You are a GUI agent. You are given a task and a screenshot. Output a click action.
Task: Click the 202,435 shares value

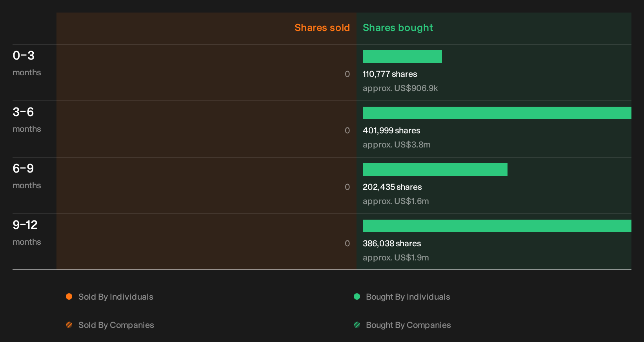[392, 187]
